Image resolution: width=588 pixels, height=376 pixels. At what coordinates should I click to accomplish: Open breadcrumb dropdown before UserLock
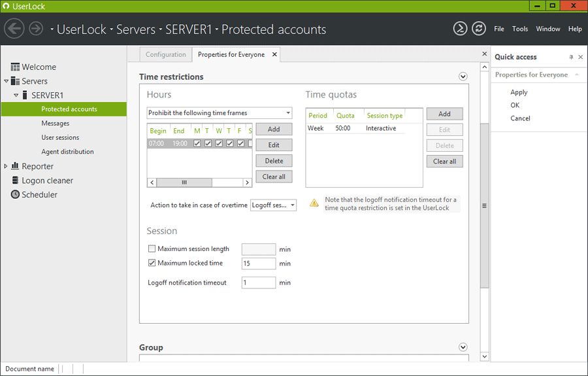click(52, 29)
